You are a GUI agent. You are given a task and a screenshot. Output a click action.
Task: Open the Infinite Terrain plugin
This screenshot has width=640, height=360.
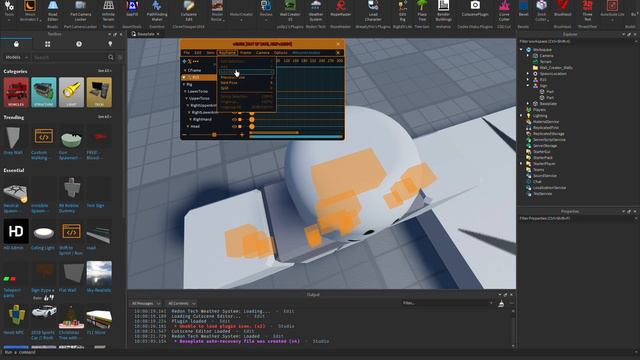click(108, 10)
